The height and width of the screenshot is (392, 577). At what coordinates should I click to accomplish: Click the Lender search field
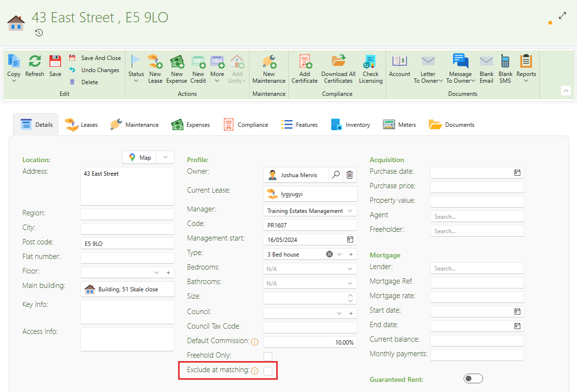[x=477, y=269]
